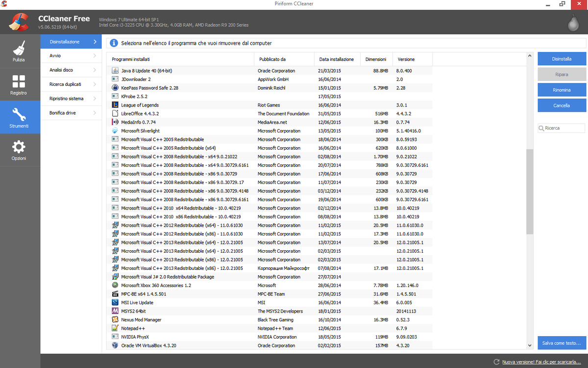The height and width of the screenshot is (368, 588).
Task: Click the MSI Live Update icon
Action: click(x=115, y=303)
